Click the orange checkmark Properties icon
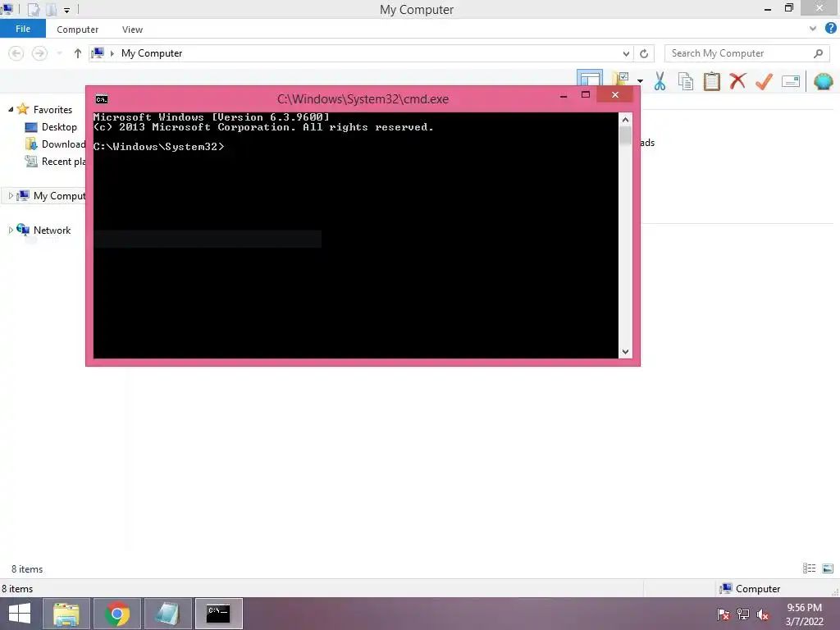The height and width of the screenshot is (630, 840). pos(764,81)
